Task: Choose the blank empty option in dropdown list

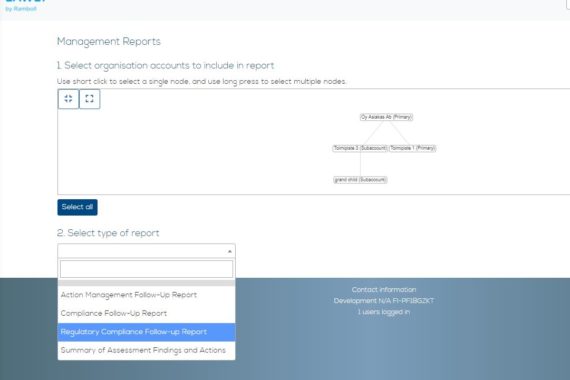Action: click(x=146, y=283)
